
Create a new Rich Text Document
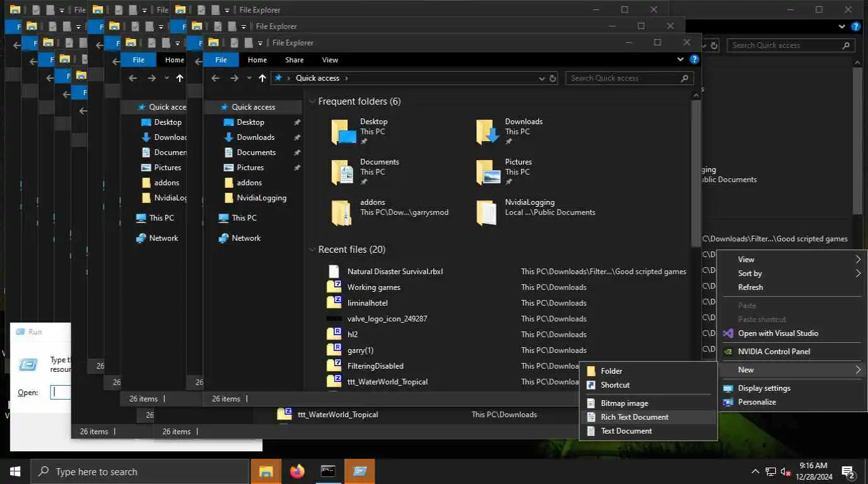pyautogui.click(x=648, y=417)
